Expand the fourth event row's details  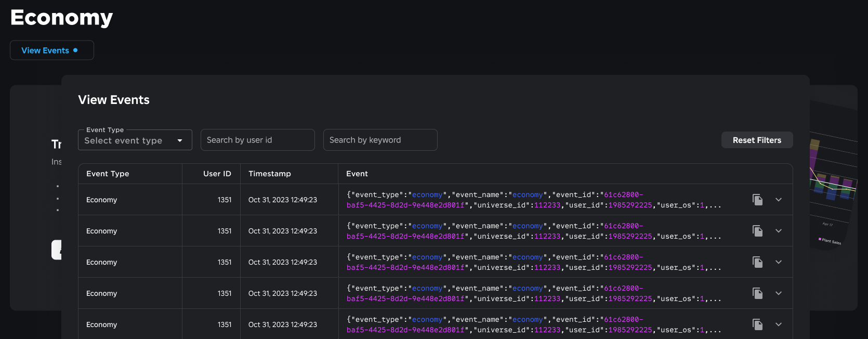[x=779, y=293]
